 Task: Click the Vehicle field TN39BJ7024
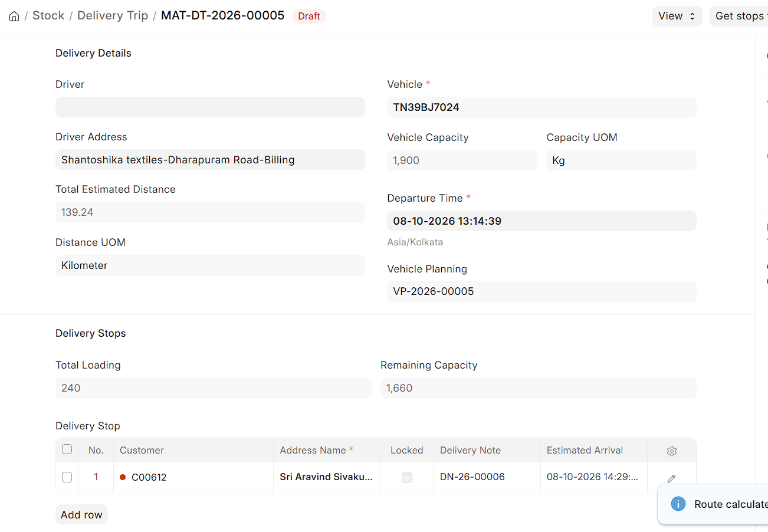pos(541,107)
